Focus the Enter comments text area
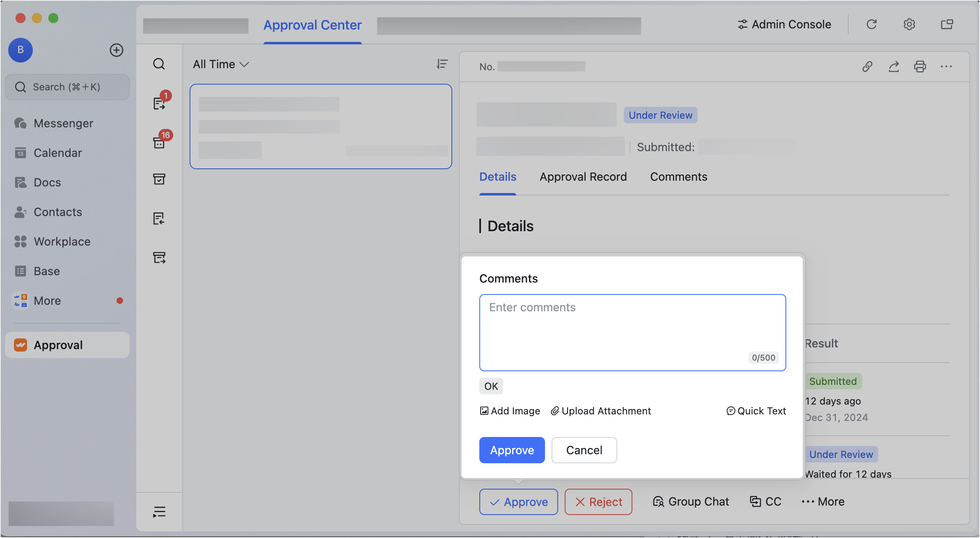 632,333
